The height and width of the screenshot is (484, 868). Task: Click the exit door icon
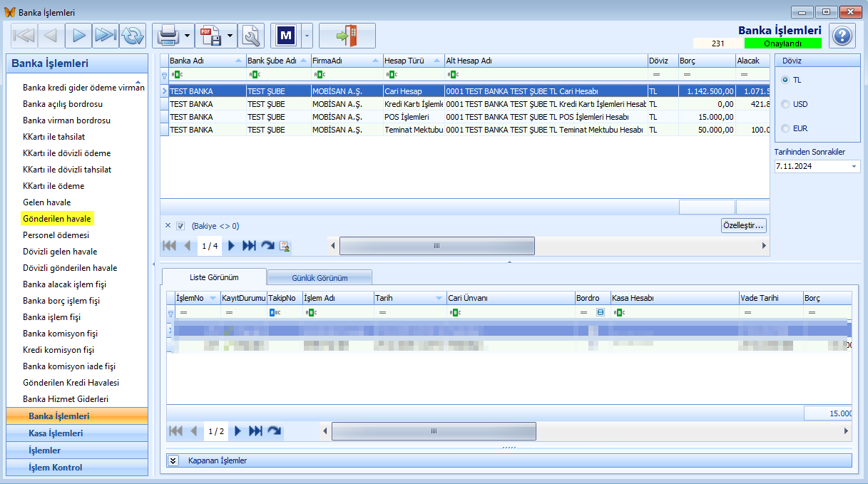347,35
